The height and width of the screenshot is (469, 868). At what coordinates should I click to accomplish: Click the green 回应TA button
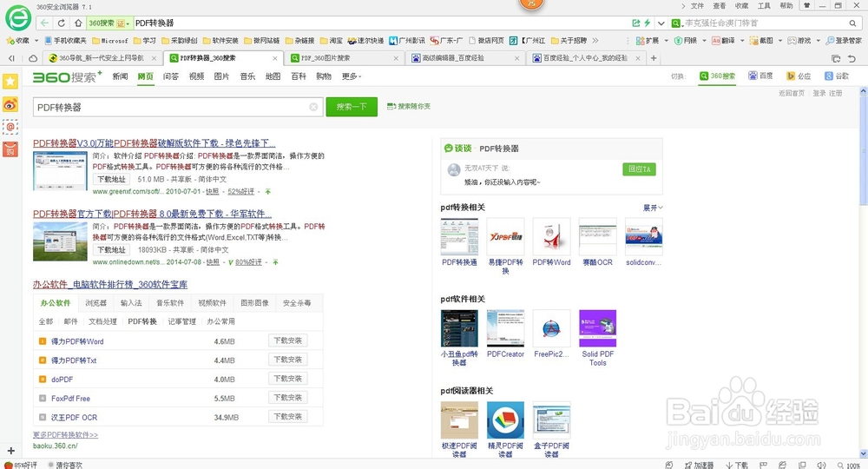[x=640, y=168]
